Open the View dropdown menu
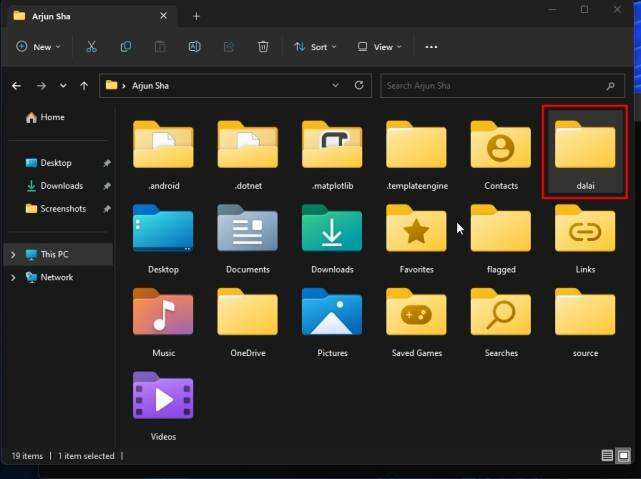641x479 pixels. pos(379,47)
